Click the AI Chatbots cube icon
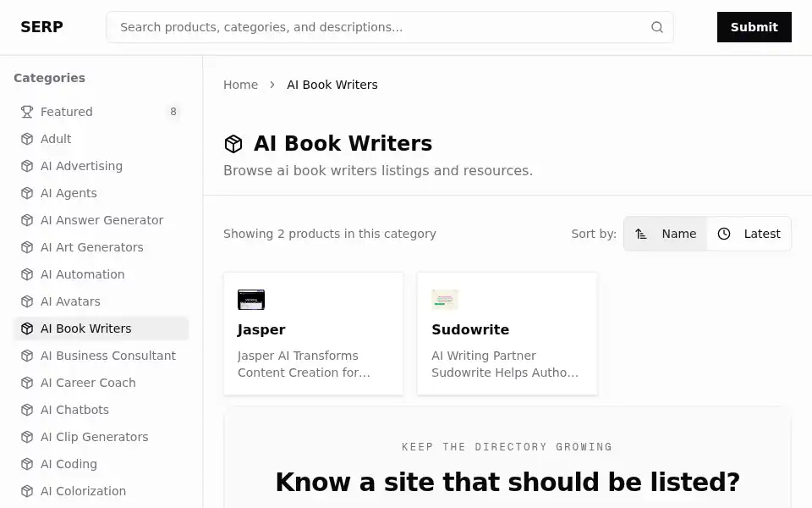Image resolution: width=812 pixels, height=508 pixels. (27, 410)
